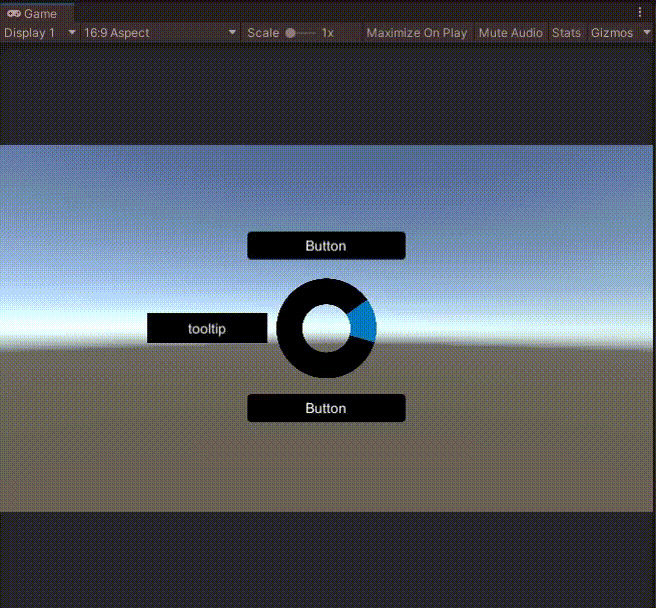Click the bottom Button below the ring
Image resolution: width=656 pixels, height=608 pixels.
click(x=326, y=408)
